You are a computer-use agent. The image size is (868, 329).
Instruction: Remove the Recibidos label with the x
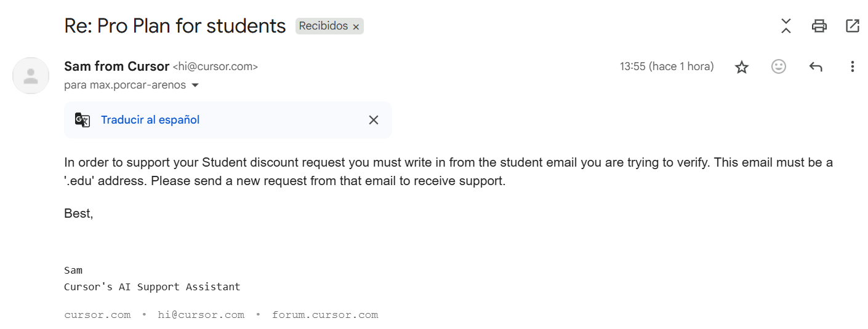(x=356, y=27)
